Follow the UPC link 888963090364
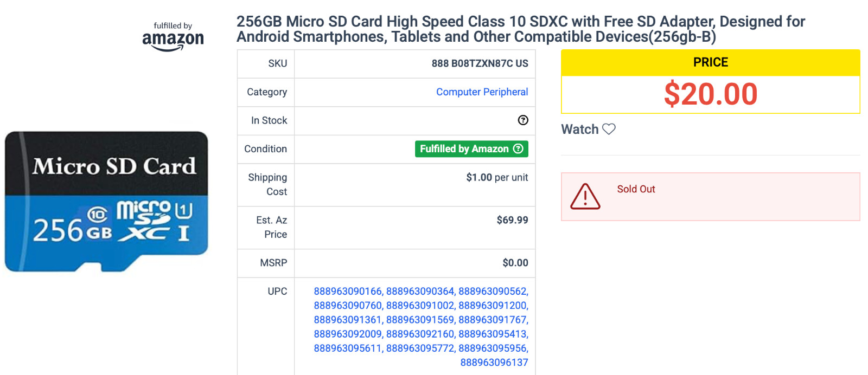The image size is (868, 375). coord(420,292)
